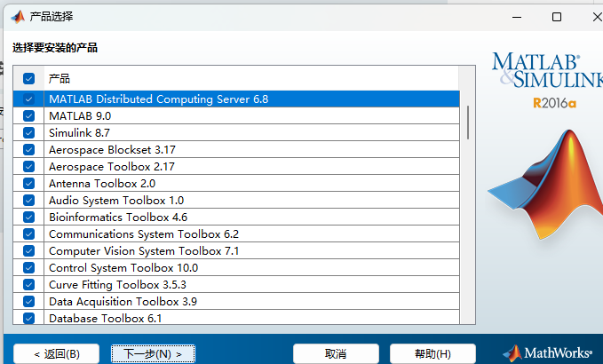
Task: Click the product list vertical scrollbar thumb
Action: (468, 123)
